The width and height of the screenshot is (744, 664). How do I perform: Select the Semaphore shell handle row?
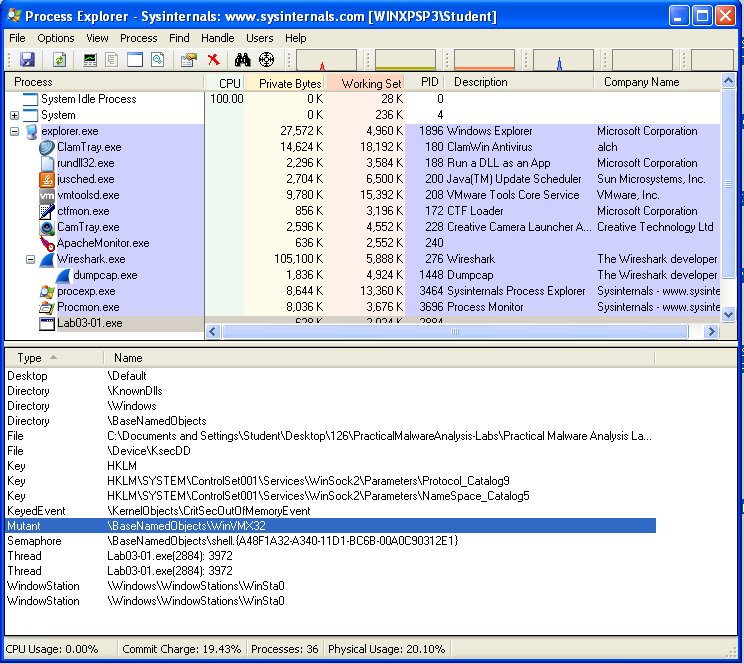[x=331, y=541]
